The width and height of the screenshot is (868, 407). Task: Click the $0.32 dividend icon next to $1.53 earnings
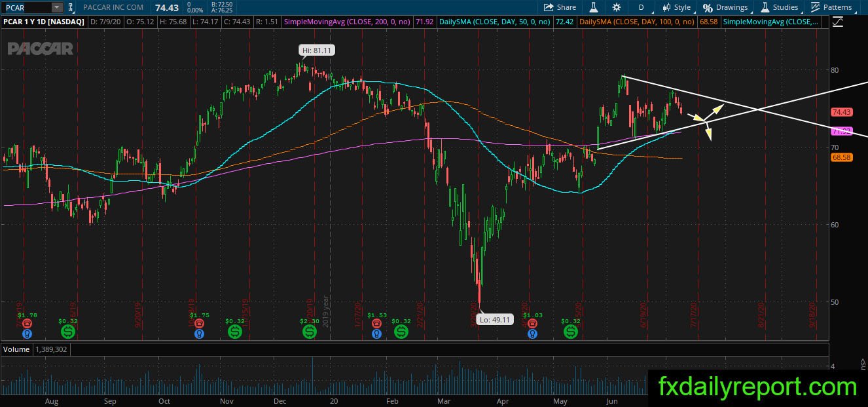coord(401,332)
